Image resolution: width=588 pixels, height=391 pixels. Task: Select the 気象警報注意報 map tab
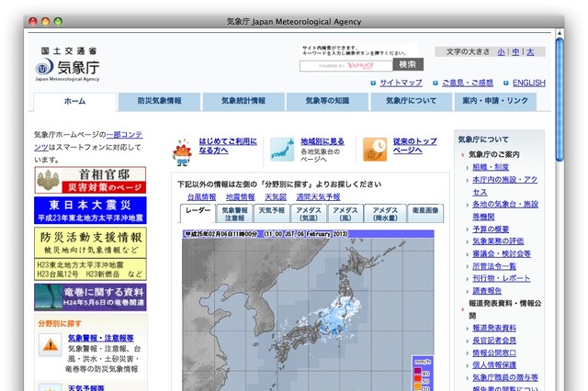(235, 214)
